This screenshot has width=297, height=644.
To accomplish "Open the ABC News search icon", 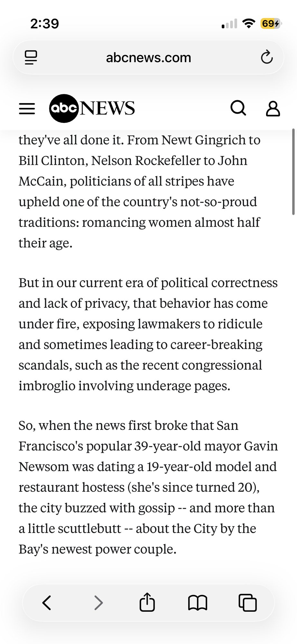I will 238,108.
